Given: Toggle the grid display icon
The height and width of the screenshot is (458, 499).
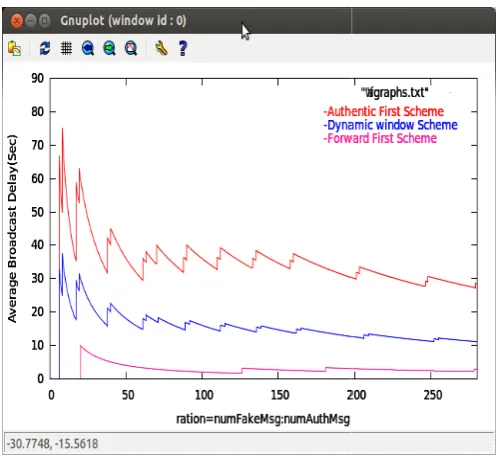Looking at the screenshot, I should 66,48.
